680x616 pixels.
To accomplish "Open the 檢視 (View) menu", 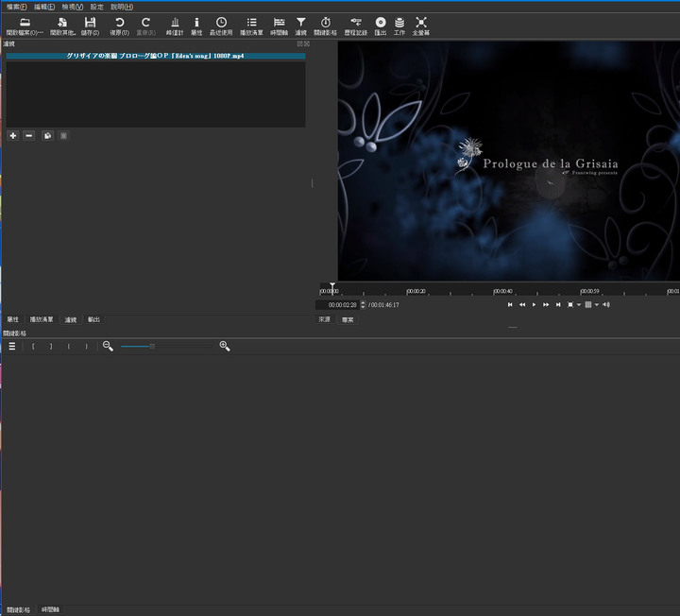I will point(73,7).
